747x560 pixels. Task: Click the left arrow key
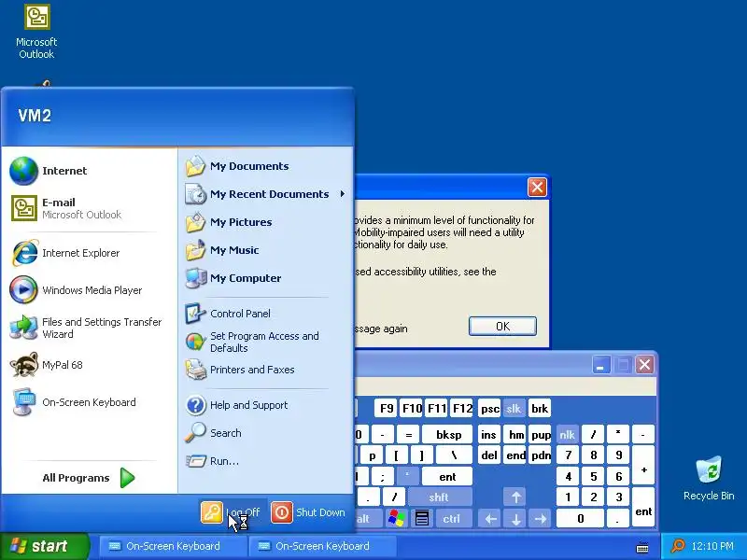490,518
